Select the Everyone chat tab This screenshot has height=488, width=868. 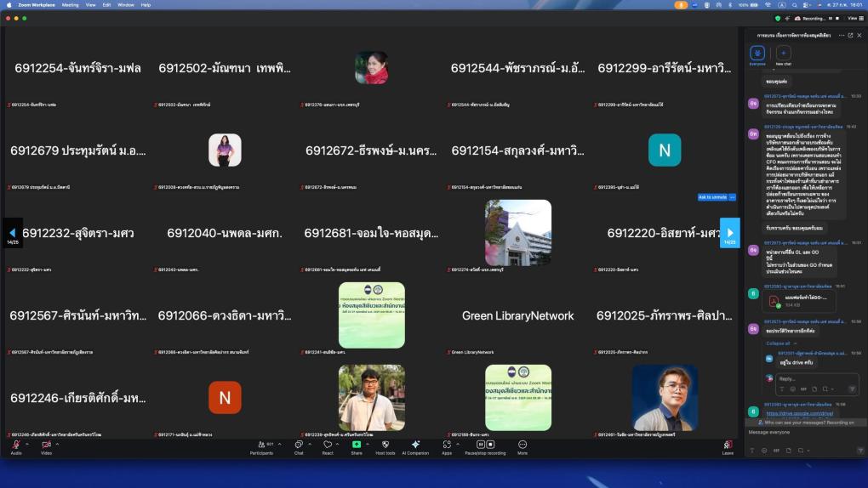click(757, 54)
